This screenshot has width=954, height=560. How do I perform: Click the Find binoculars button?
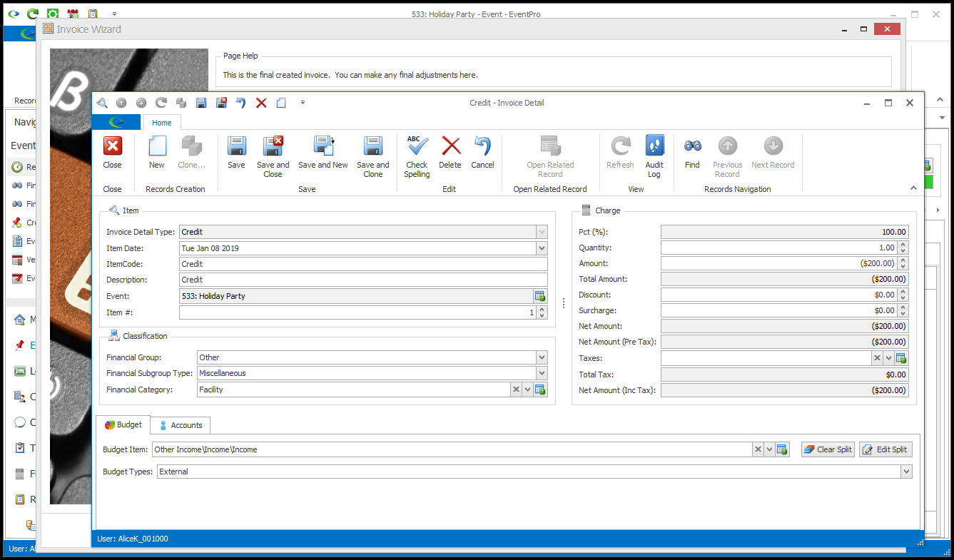click(692, 153)
